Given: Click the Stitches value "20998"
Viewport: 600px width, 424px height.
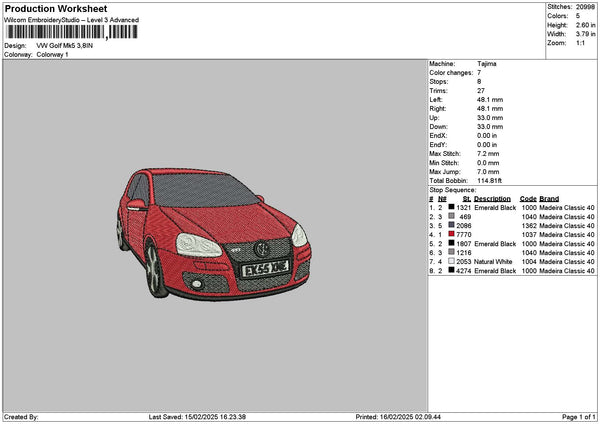Looking at the screenshot, I should pyautogui.click(x=585, y=7).
